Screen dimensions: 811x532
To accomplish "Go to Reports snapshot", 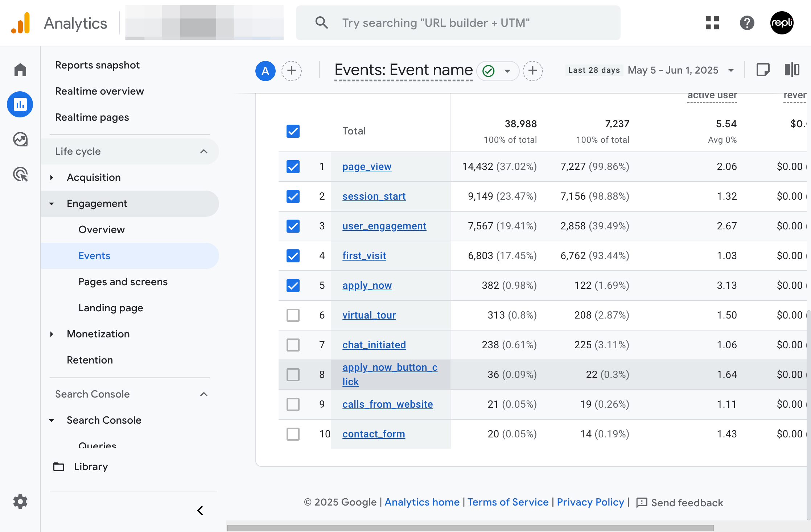I will pos(97,65).
